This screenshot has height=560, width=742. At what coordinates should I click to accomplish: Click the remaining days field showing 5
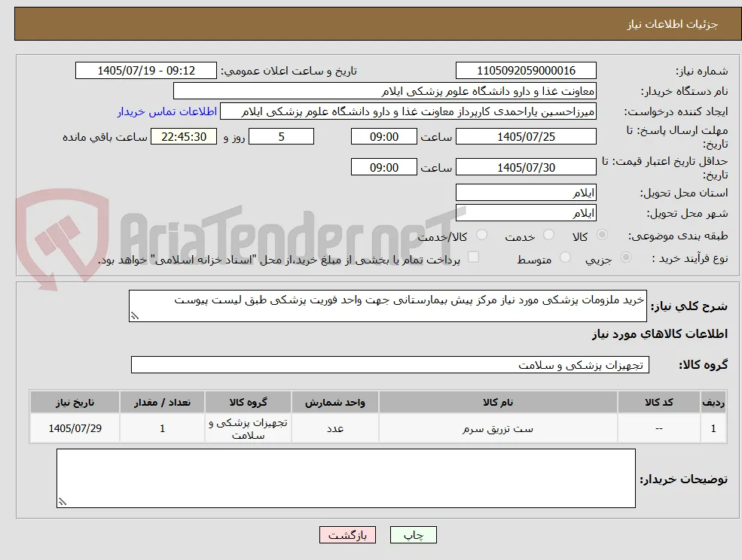(x=281, y=137)
